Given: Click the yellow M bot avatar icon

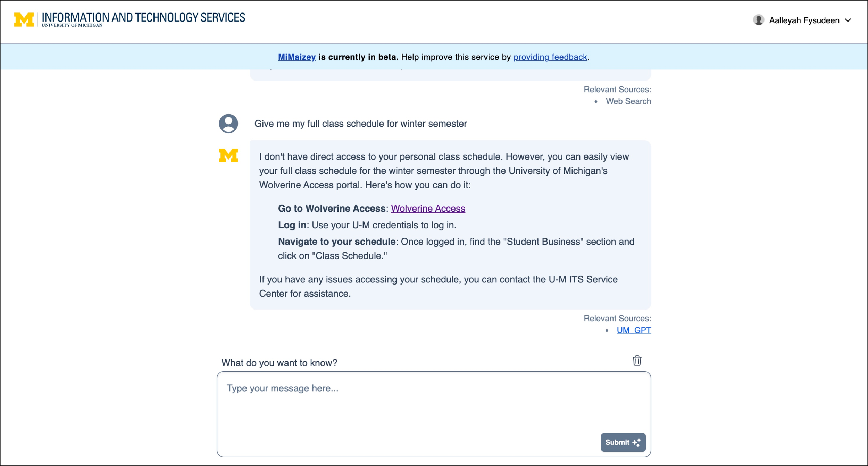Looking at the screenshot, I should 228,155.
